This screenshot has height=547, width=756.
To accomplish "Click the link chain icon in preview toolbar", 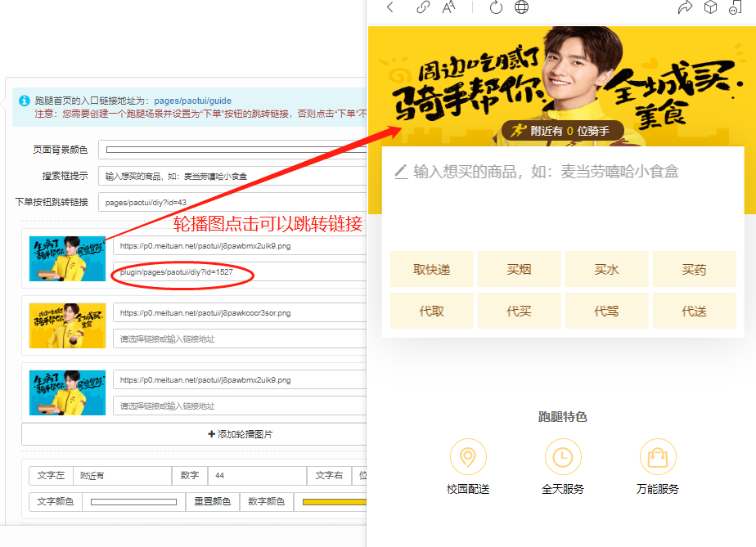I will coord(423,7).
